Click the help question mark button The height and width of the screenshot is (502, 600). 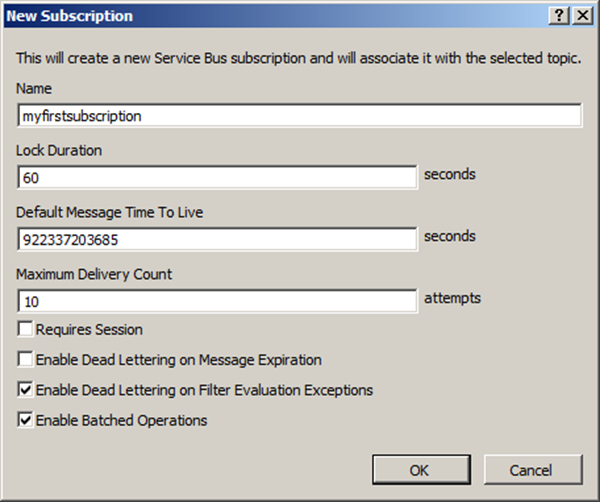[559, 17]
